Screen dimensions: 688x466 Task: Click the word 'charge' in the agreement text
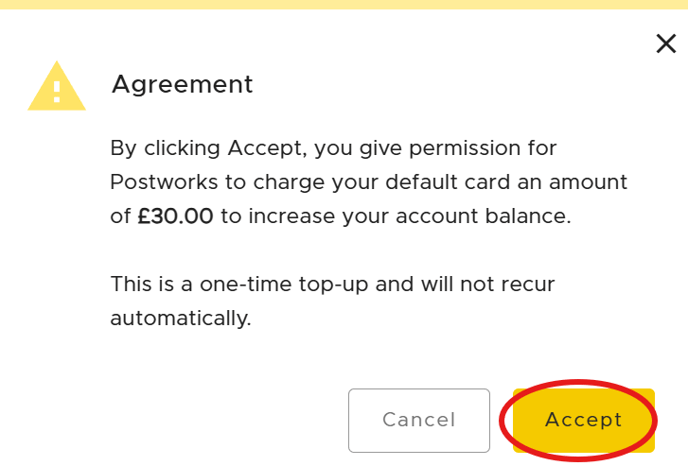coord(289,183)
